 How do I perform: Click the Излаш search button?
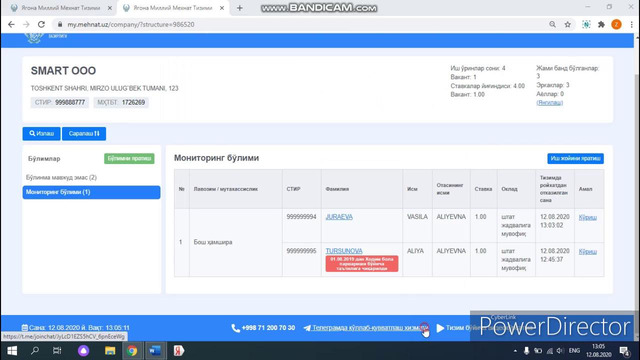(41, 133)
